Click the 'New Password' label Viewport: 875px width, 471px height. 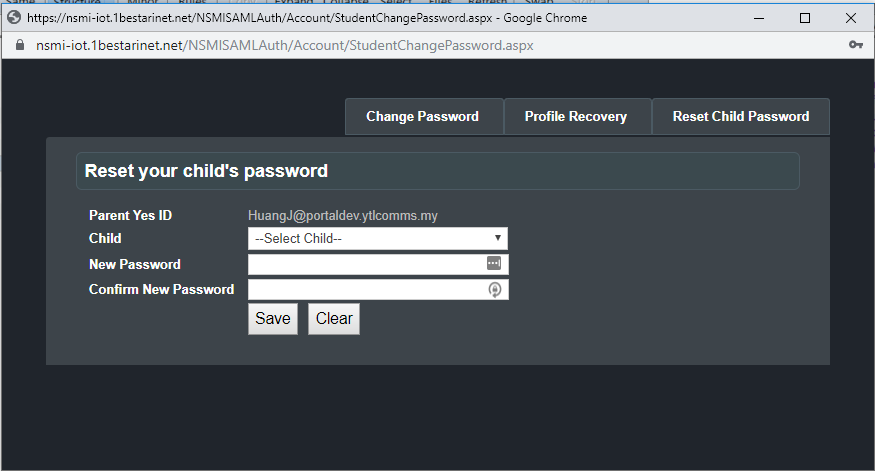tap(134, 264)
